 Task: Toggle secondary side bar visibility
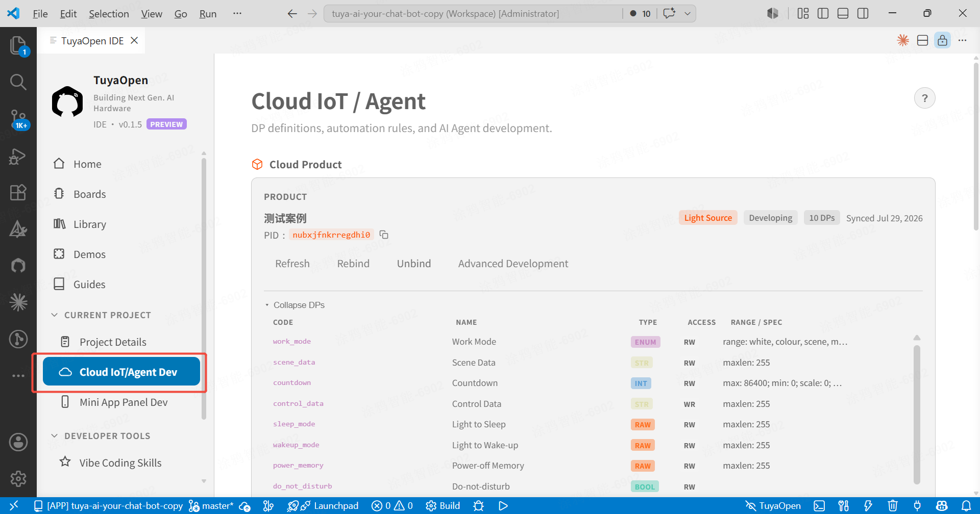coord(863,14)
